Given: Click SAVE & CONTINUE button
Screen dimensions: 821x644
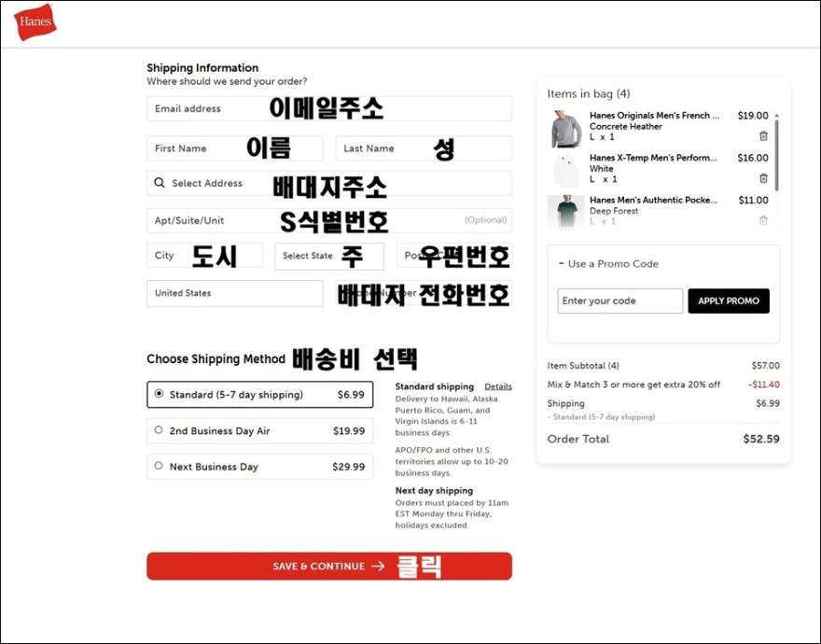Looking at the screenshot, I should coord(328,566).
